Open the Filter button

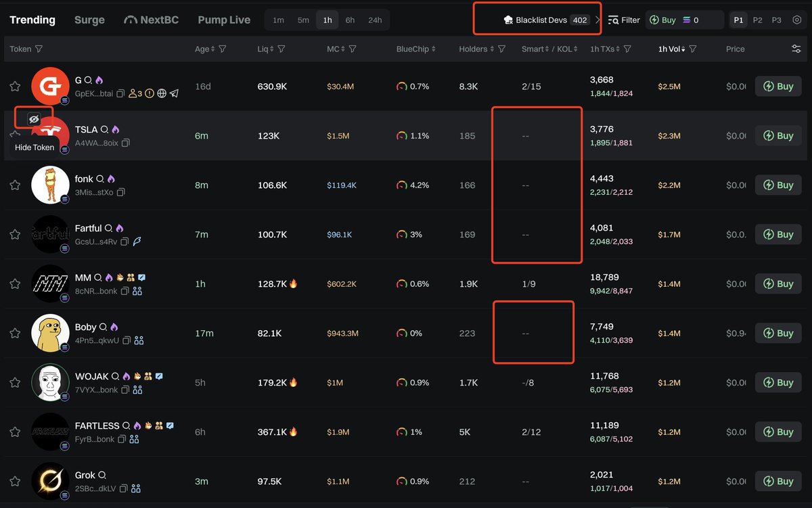coord(624,20)
